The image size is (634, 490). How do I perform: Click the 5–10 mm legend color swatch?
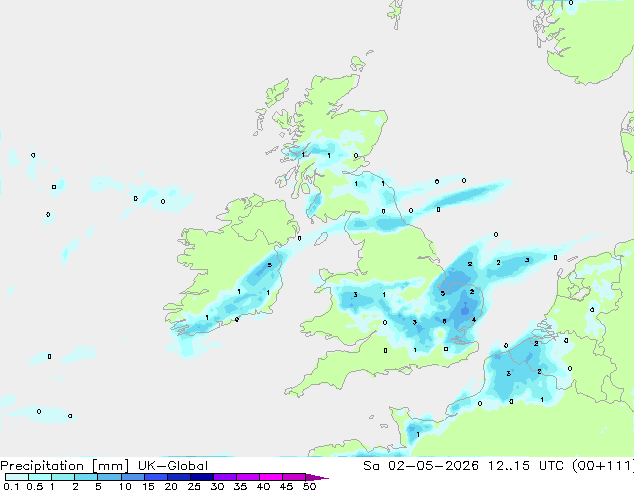[x=109, y=477]
